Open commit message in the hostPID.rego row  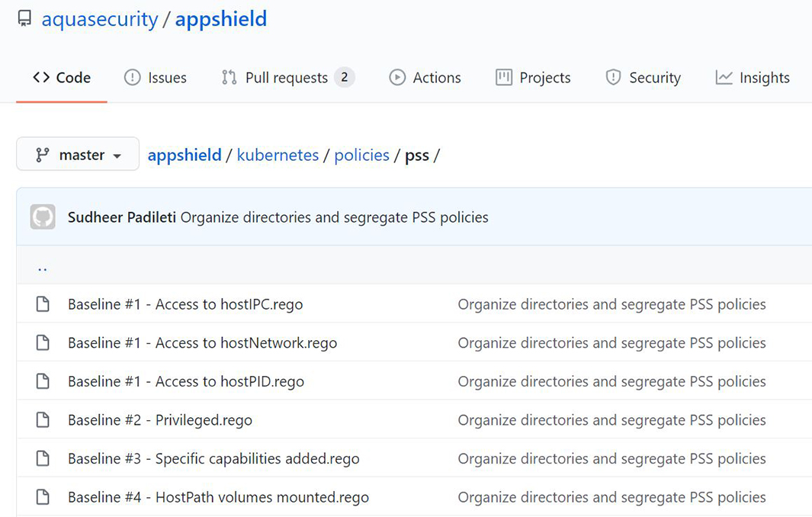tap(611, 381)
